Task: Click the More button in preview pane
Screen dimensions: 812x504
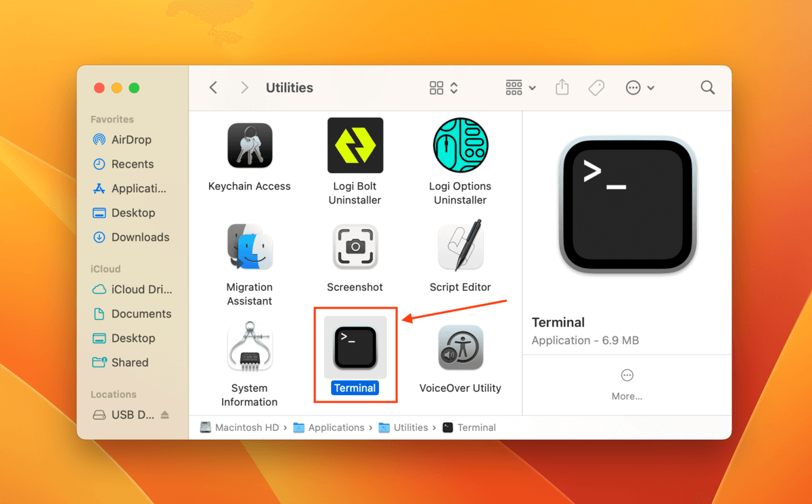Action: pos(627,384)
